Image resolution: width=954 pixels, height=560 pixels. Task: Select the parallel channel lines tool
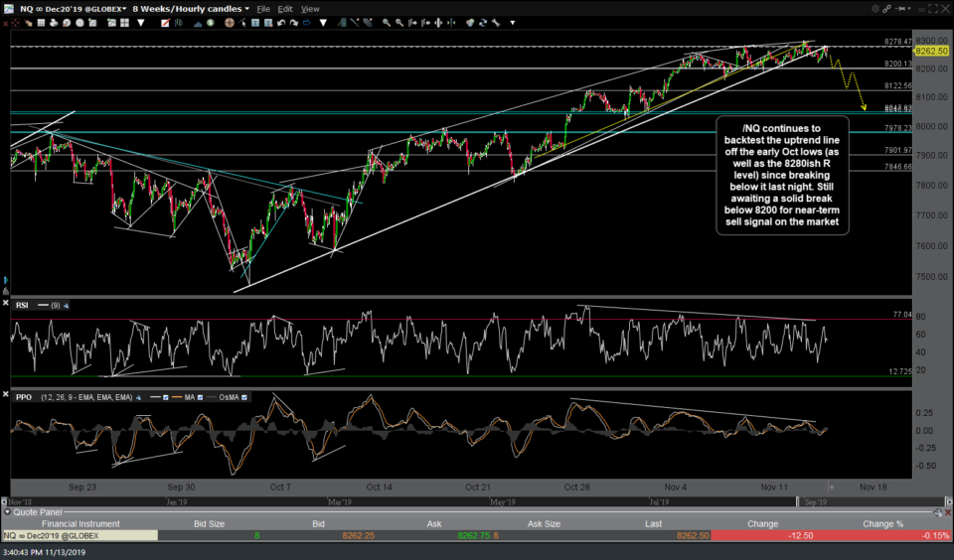(x=368, y=23)
